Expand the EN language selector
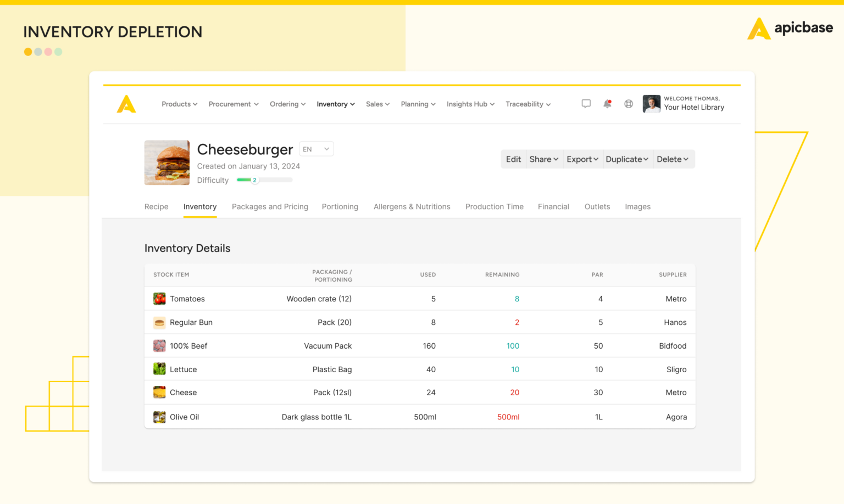 [316, 148]
